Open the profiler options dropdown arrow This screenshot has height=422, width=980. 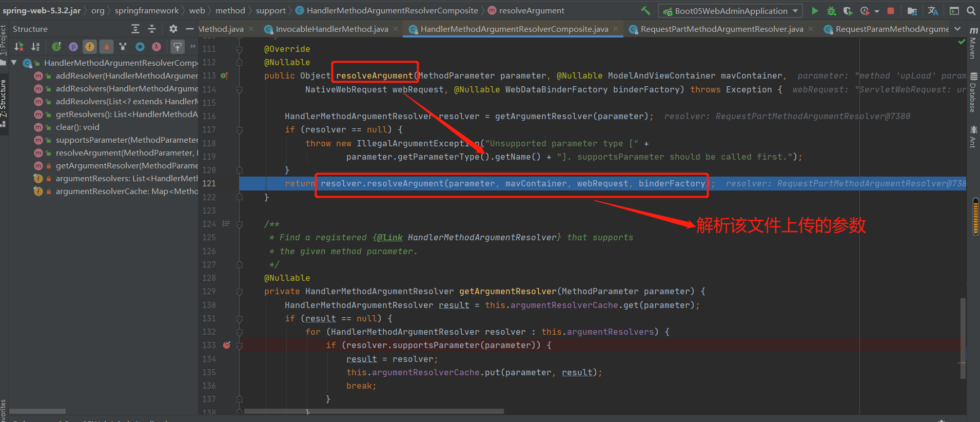tap(877, 11)
